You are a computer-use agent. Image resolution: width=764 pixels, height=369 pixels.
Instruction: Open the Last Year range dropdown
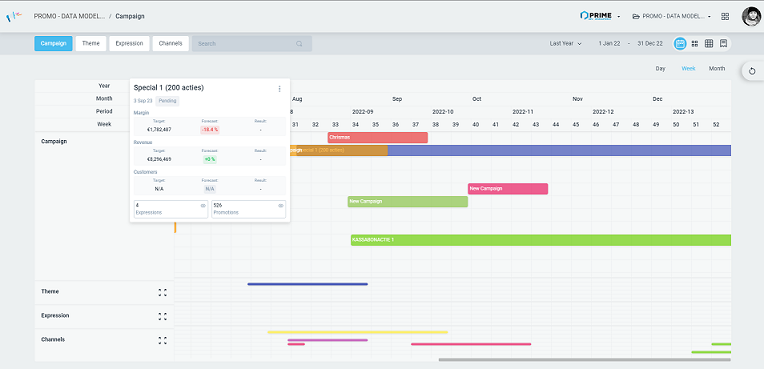pos(565,43)
